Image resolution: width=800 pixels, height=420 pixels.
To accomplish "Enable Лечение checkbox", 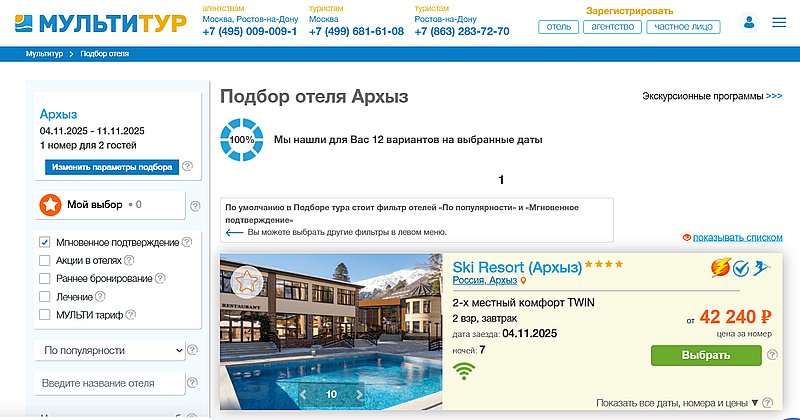I will tap(45, 297).
